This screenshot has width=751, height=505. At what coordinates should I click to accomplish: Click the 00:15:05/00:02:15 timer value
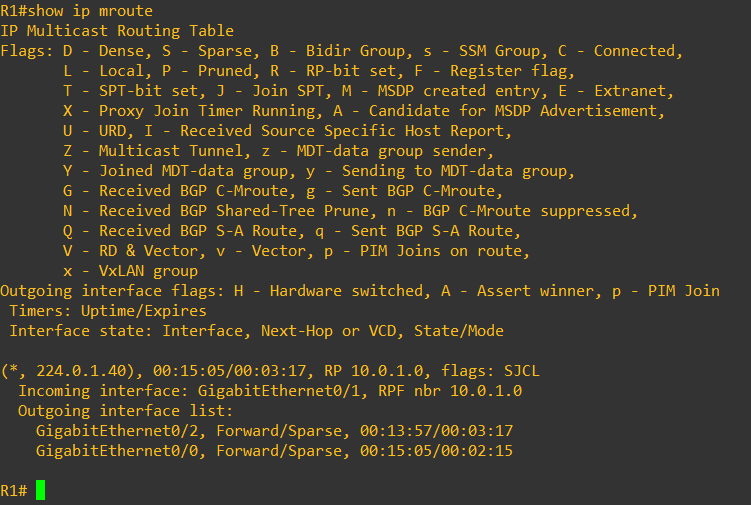436,451
